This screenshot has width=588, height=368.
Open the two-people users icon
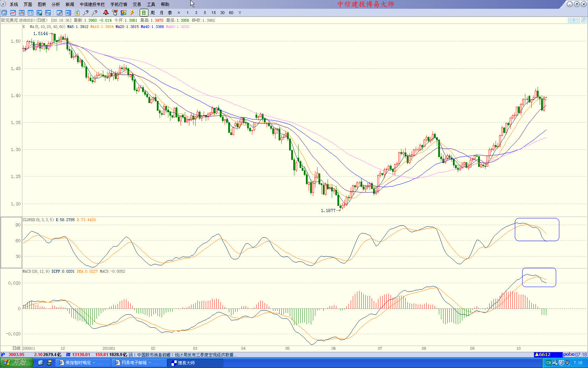pos(123,13)
